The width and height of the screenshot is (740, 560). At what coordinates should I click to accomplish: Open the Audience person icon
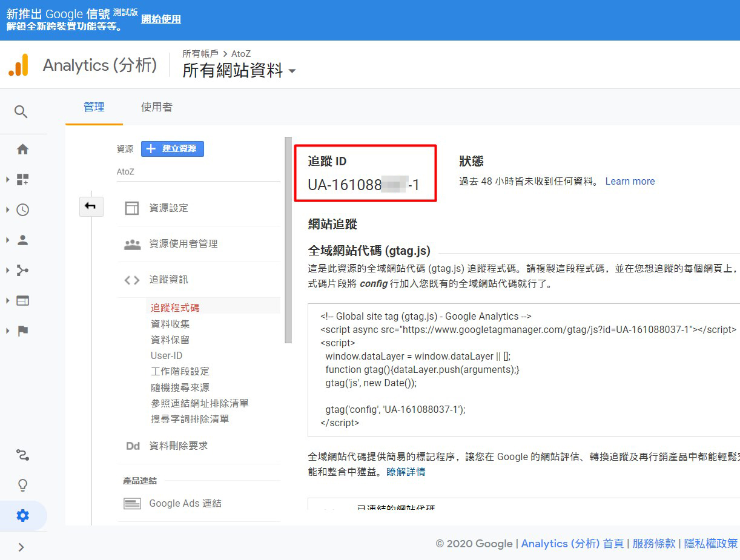pyautogui.click(x=22, y=240)
